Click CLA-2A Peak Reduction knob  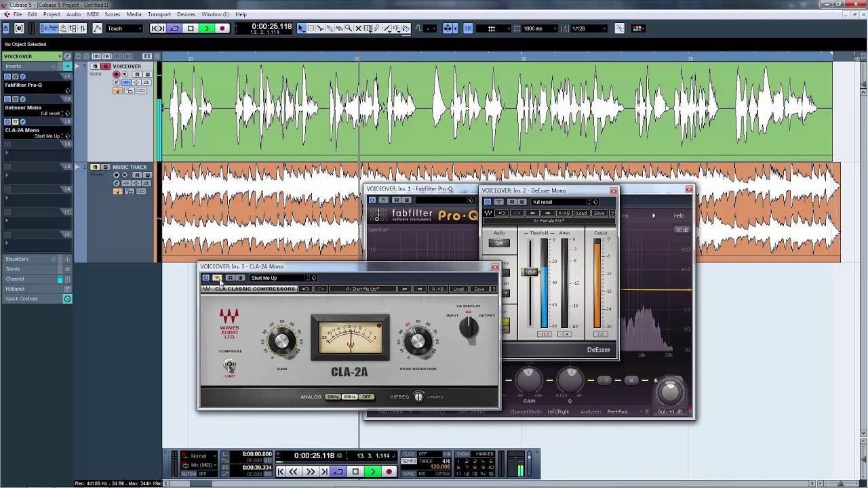[x=418, y=342]
